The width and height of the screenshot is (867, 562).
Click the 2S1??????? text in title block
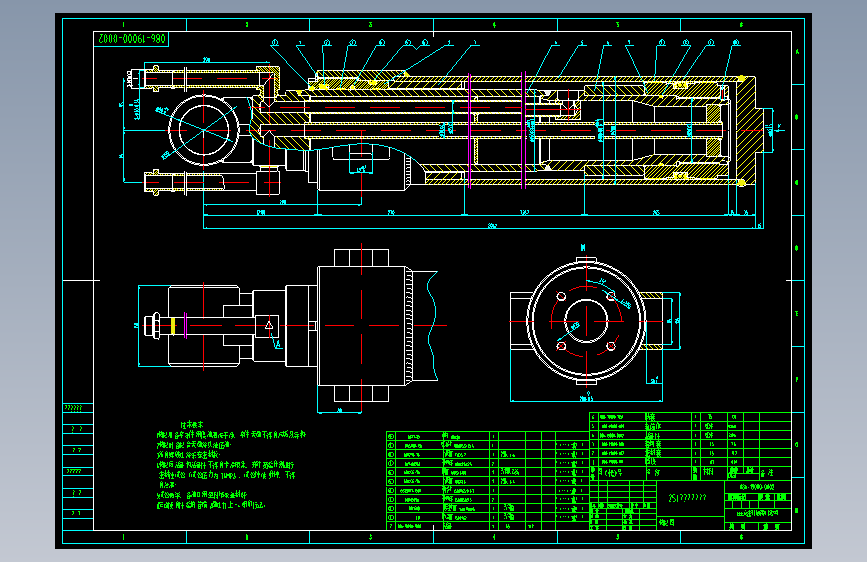(687, 497)
